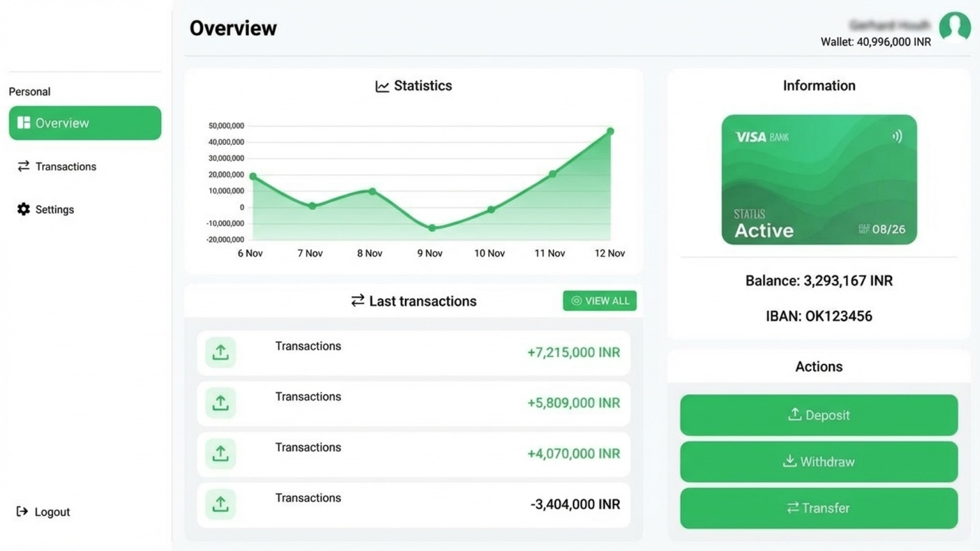Screen dimensions: 980x551
Task: Open the -3,404,000 INR transaction row
Action: tap(413, 505)
